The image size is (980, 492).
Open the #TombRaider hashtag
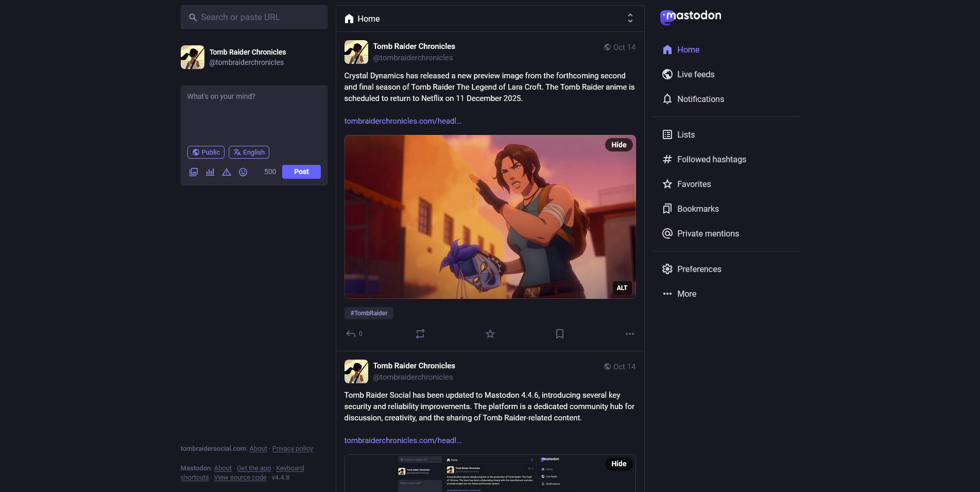369,313
